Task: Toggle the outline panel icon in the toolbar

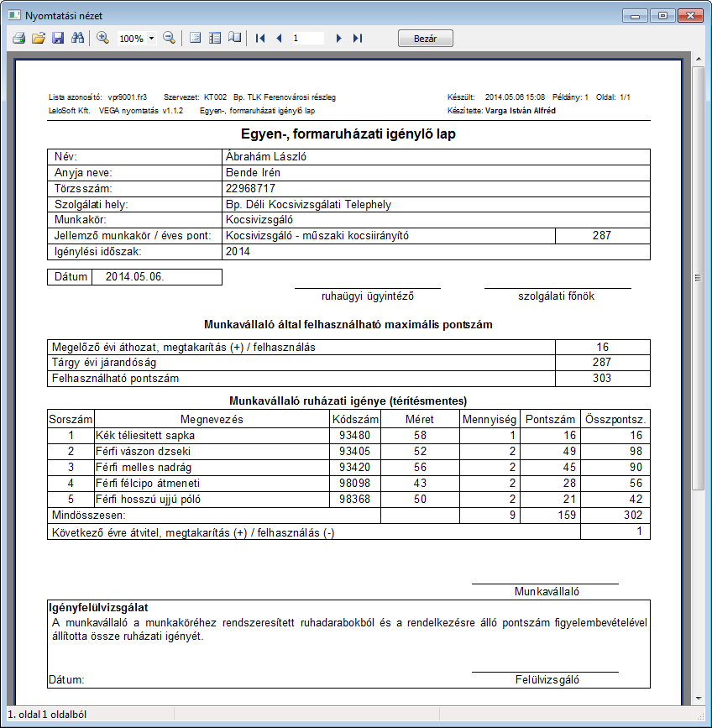Action: pyautogui.click(x=215, y=38)
